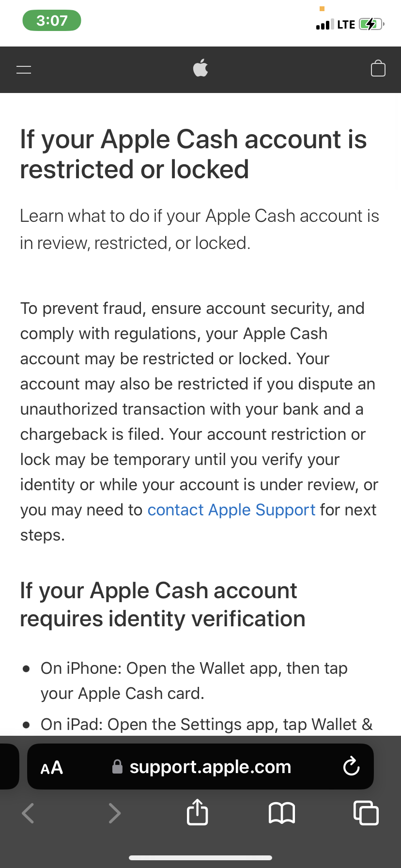Tap the home indicator bar at bottom

tap(200, 858)
